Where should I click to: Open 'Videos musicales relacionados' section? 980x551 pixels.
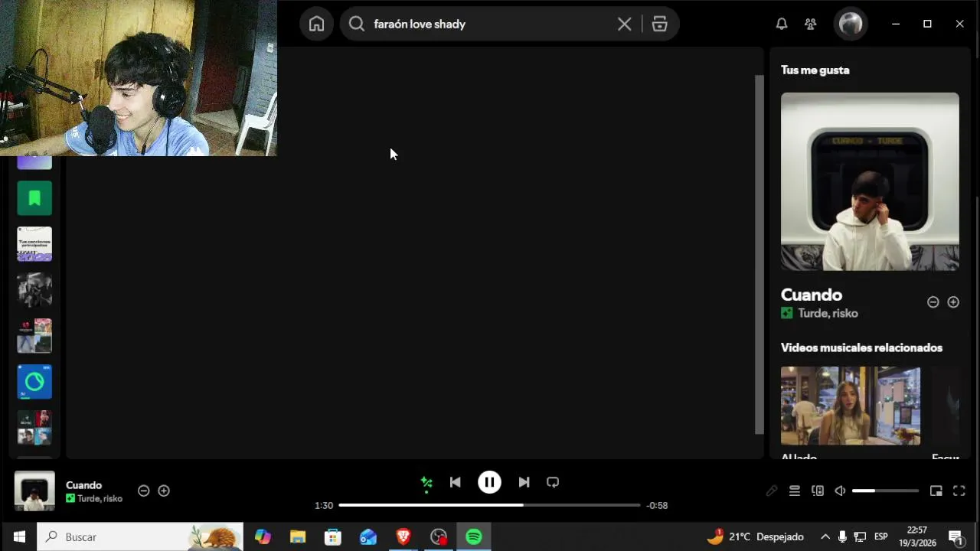(861, 347)
